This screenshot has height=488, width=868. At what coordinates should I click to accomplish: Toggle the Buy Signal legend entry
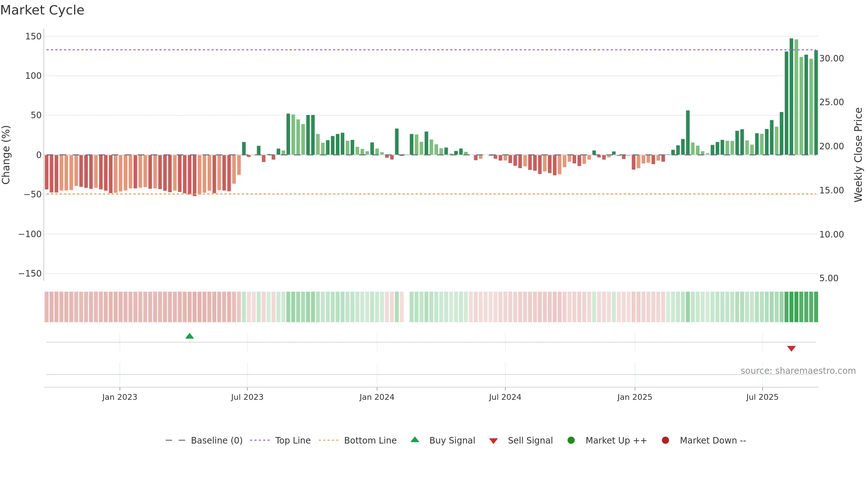(443, 440)
